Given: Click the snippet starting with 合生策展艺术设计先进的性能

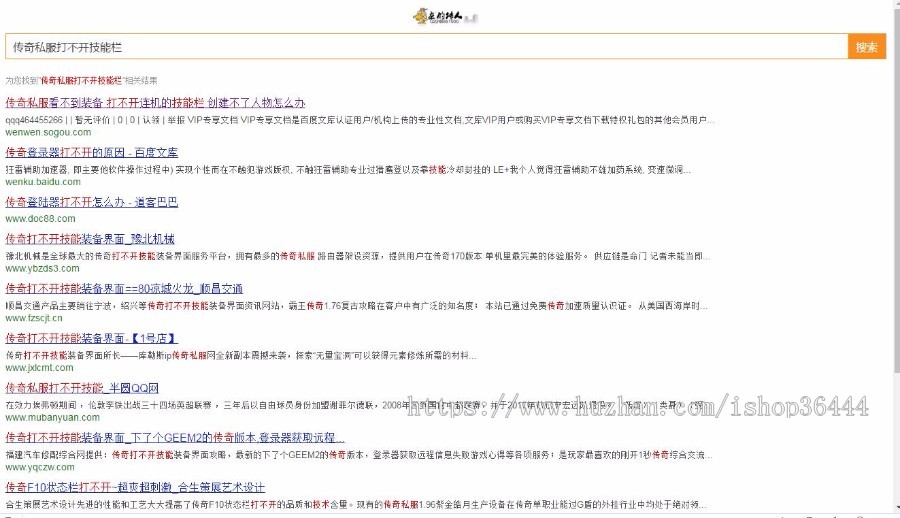Looking at the screenshot, I should click(356, 504).
